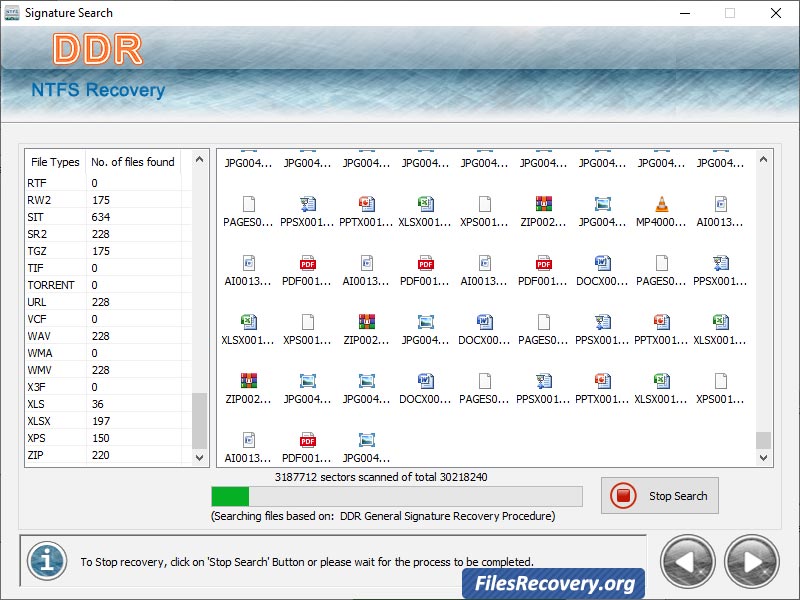Select the TIF file type row
Image resolution: width=800 pixels, height=600 pixels.
pyautogui.click(x=109, y=268)
